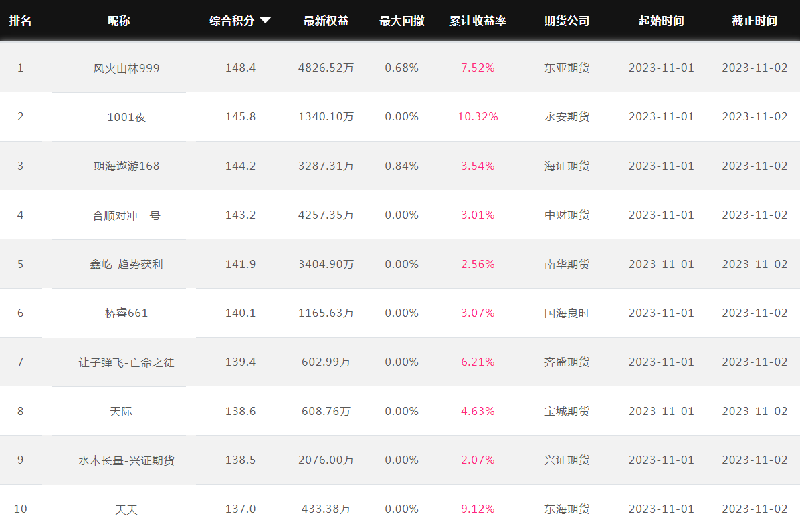Click return rate 3.07%
This screenshot has width=800, height=532.
pos(478,313)
